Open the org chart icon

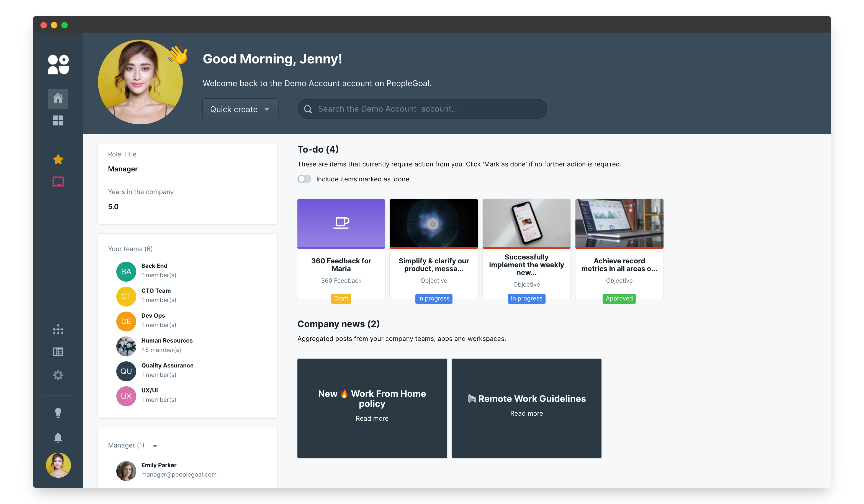click(58, 330)
